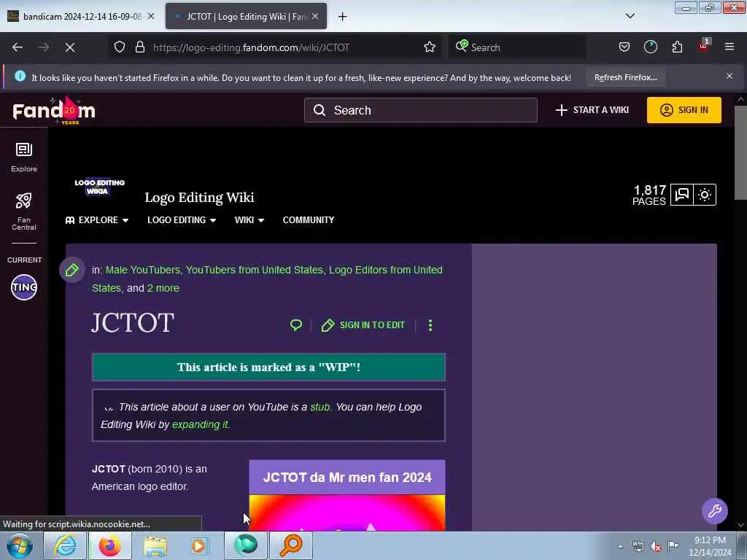Click the rainbow infobox image

(347, 513)
